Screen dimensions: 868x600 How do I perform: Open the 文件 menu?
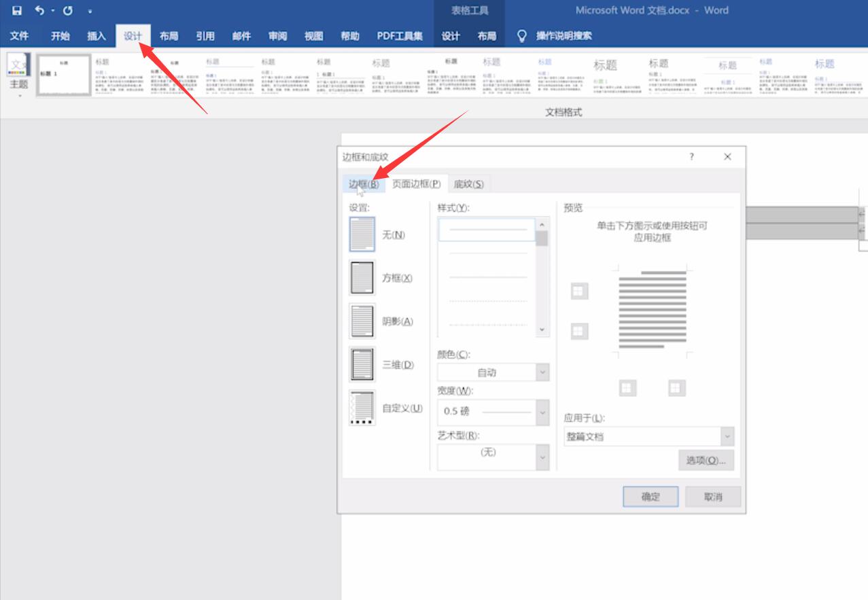click(x=20, y=35)
